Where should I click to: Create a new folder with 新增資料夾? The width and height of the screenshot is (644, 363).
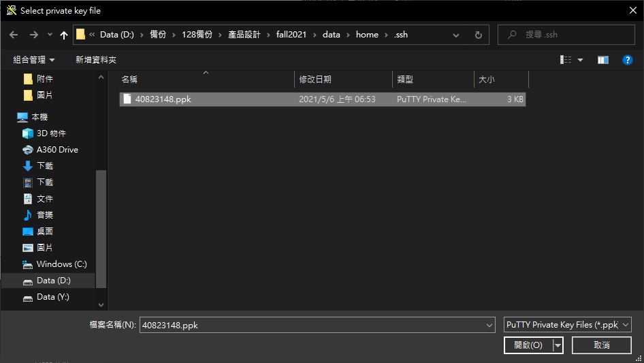click(96, 60)
